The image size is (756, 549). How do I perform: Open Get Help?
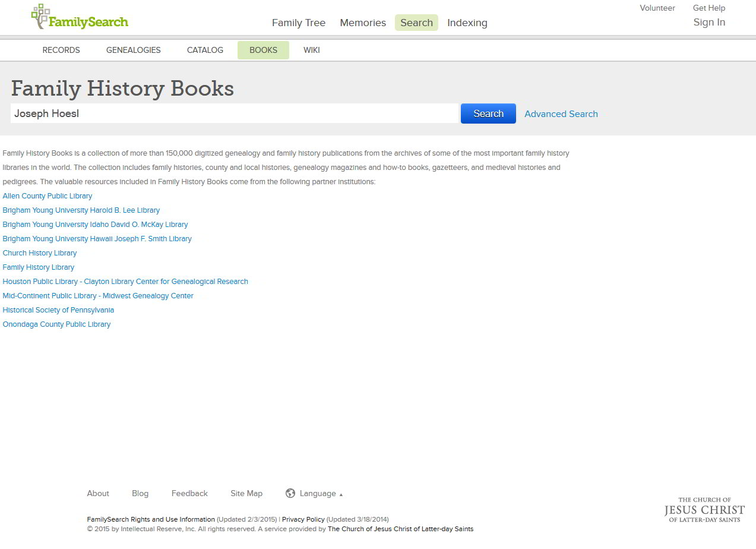point(709,8)
